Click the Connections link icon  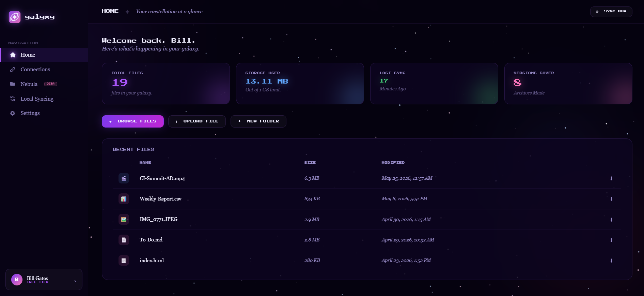tap(13, 70)
